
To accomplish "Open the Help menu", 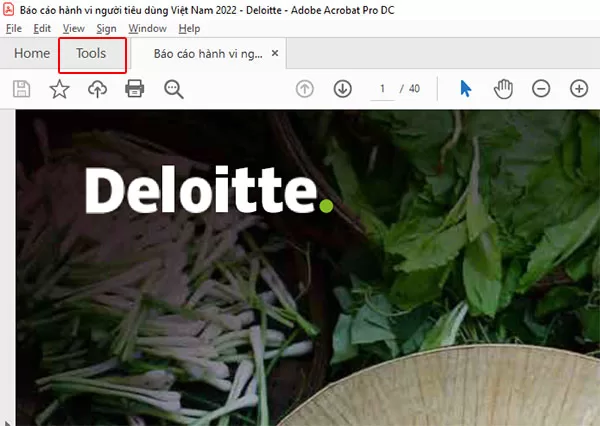I will tap(189, 29).
